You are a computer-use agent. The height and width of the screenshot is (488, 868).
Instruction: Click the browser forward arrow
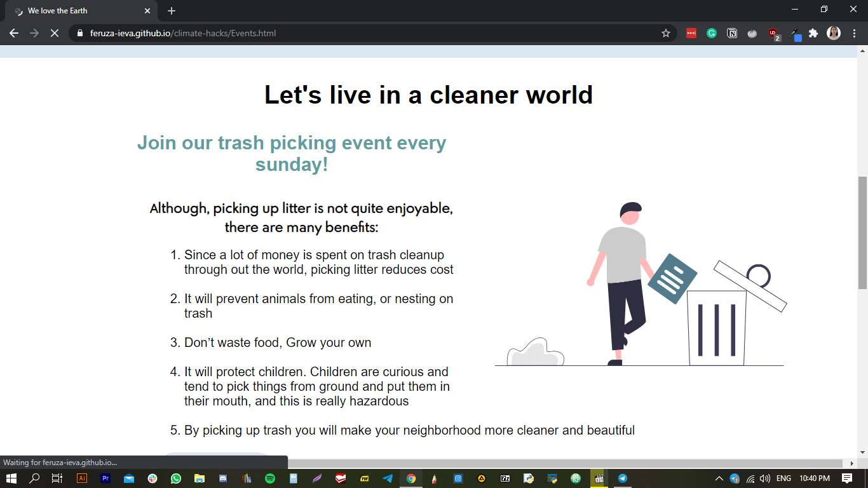[x=34, y=33]
